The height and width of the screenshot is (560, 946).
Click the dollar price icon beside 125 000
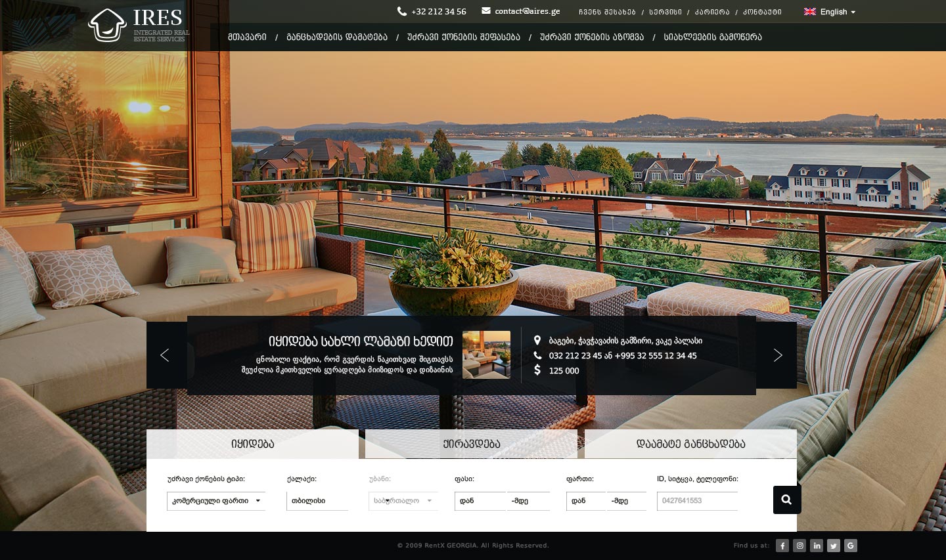(x=537, y=370)
